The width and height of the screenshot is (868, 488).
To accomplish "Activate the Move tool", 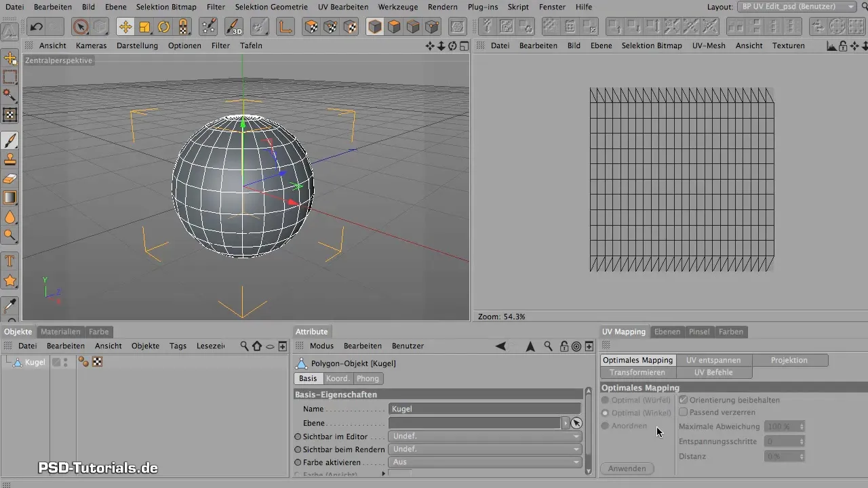I will tap(125, 27).
